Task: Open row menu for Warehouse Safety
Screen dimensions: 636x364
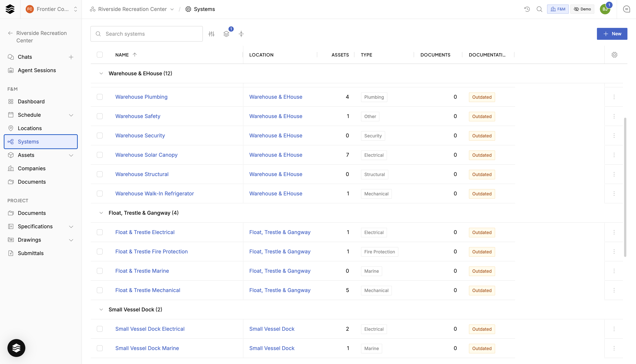Action: click(x=614, y=116)
